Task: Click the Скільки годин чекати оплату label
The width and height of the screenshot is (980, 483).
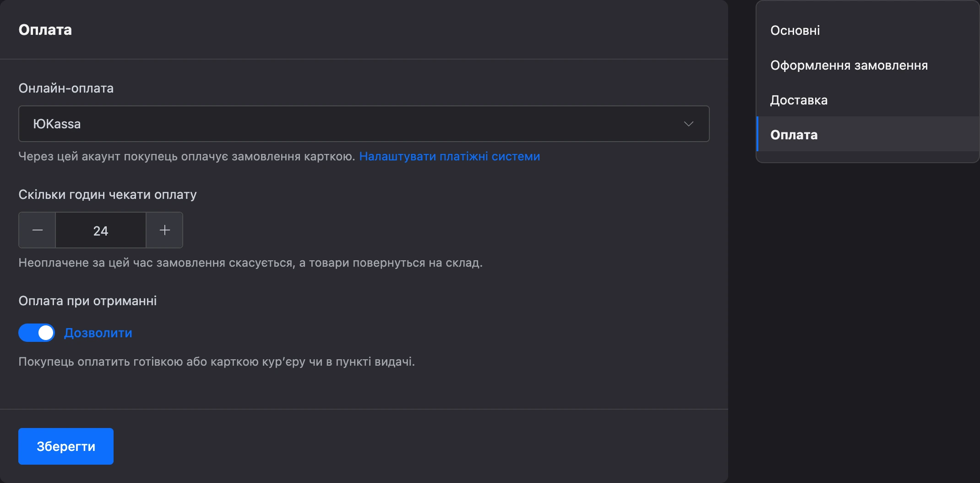Action: coord(108,194)
